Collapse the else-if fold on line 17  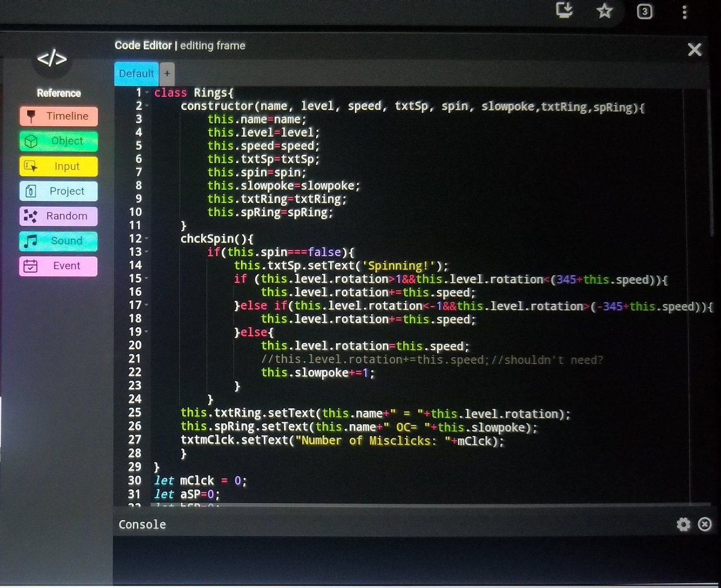point(147,306)
